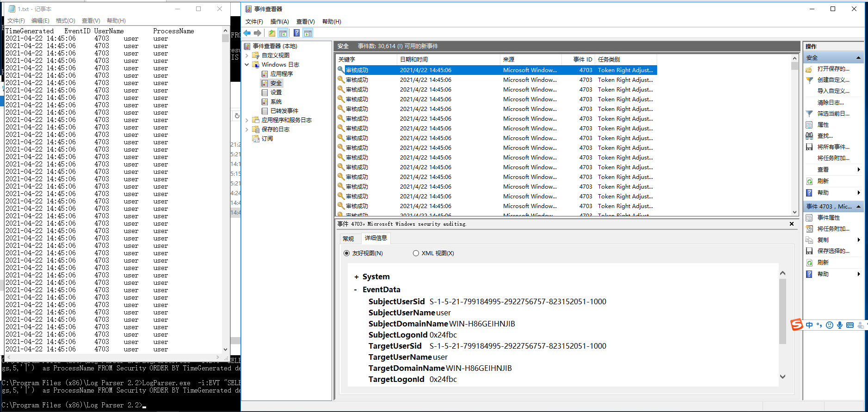Click event details scrollbar down arrow
Image resolution: width=868 pixels, height=412 pixels.
click(782, 377)
